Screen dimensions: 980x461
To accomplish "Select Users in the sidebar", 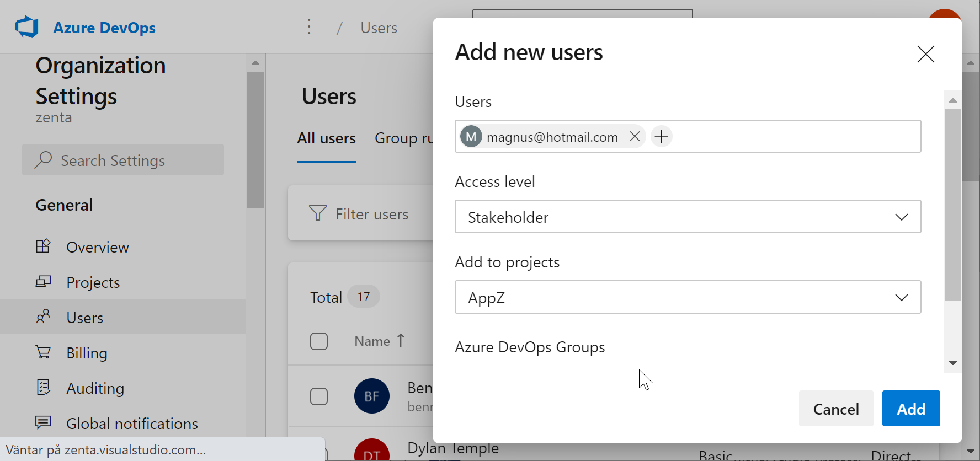I will coord(123,317).
